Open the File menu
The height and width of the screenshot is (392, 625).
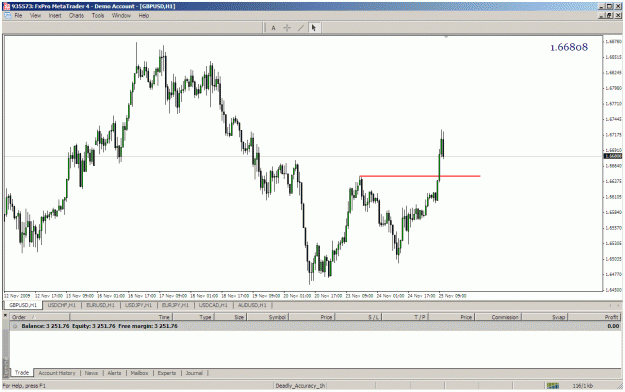point(18,16)
